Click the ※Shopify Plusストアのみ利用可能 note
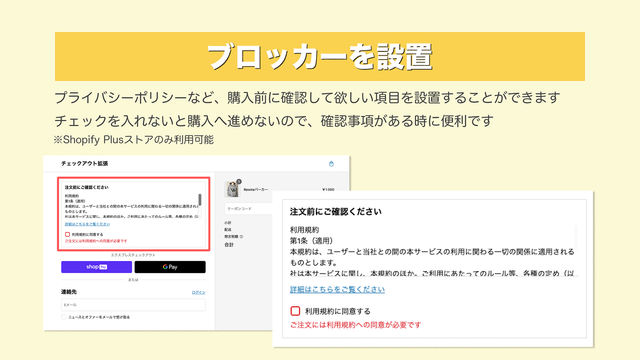The image size is (640, 360). [x=134, y=140]
